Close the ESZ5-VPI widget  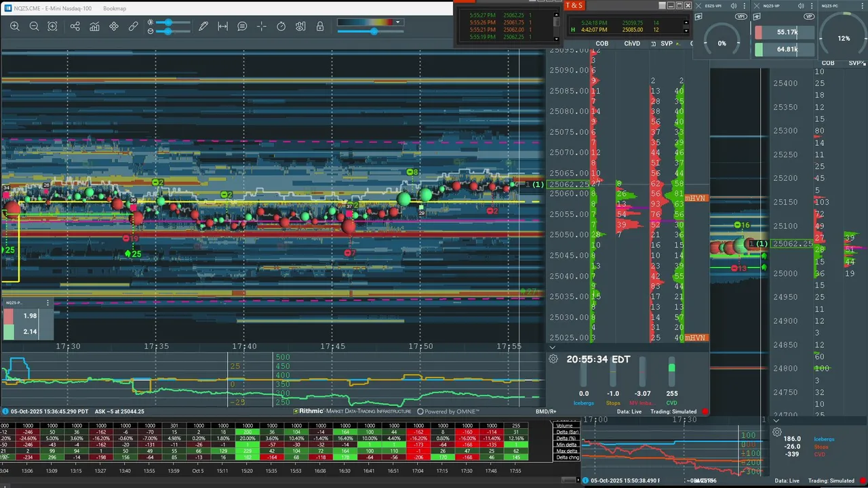tap(698, 5)
